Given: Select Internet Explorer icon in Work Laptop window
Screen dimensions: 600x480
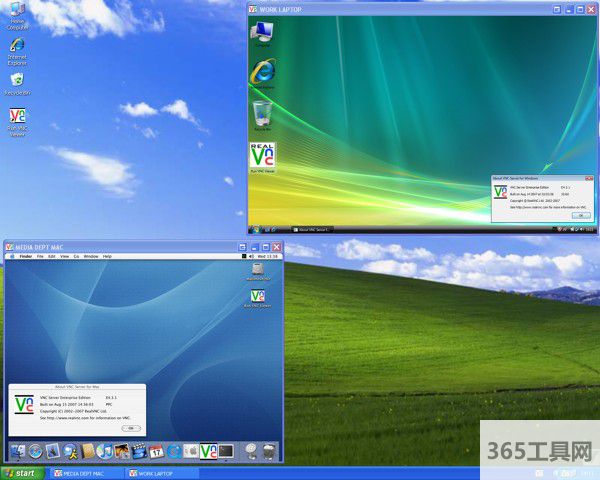Looking at the screenshot, I should (263, 71).
